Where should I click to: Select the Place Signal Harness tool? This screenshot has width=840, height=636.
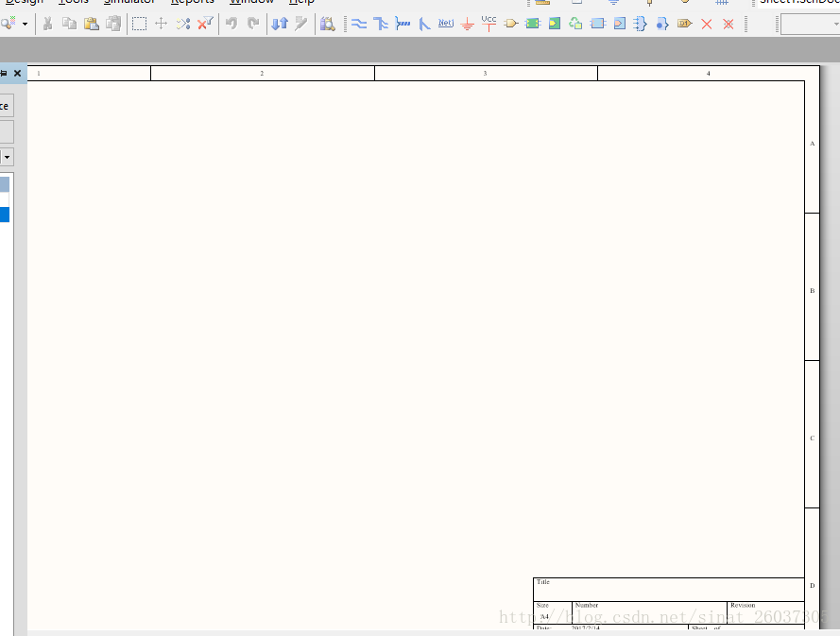click(x=403, y=24)
